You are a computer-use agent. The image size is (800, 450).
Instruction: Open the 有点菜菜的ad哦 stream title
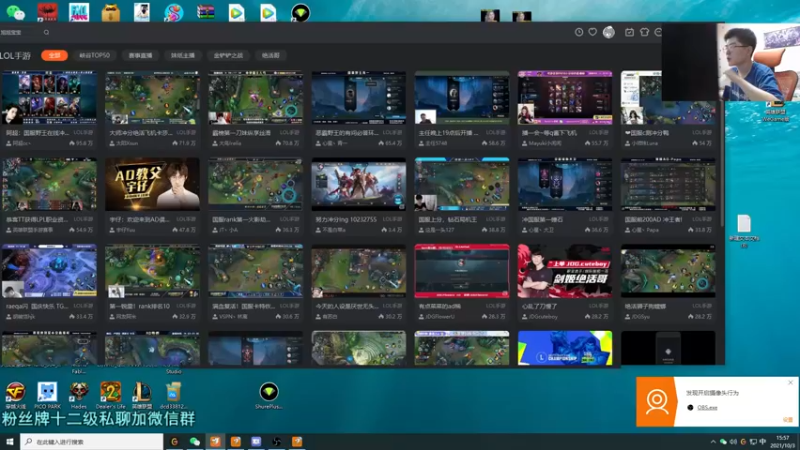[439, 306]
